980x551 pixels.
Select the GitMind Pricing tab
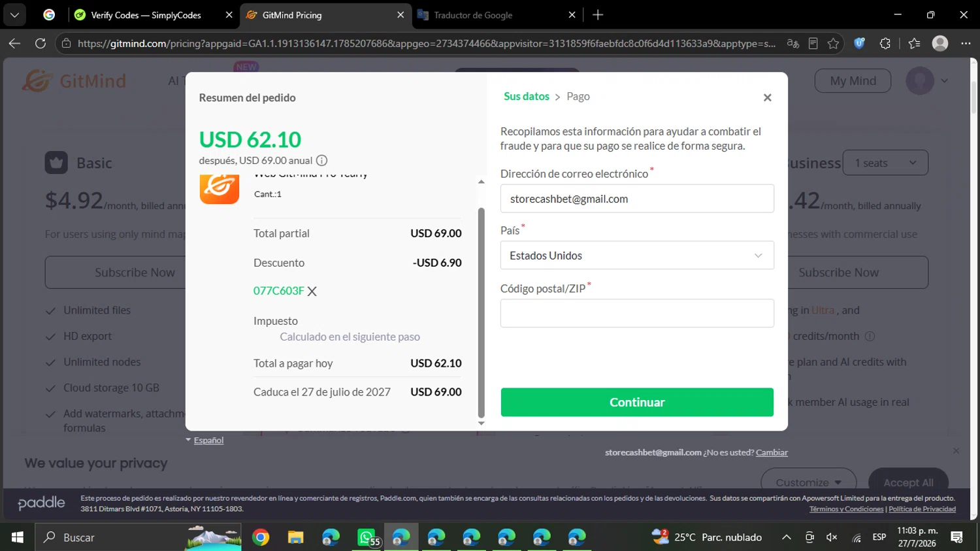pyautogui.click(x=292, y=15)
